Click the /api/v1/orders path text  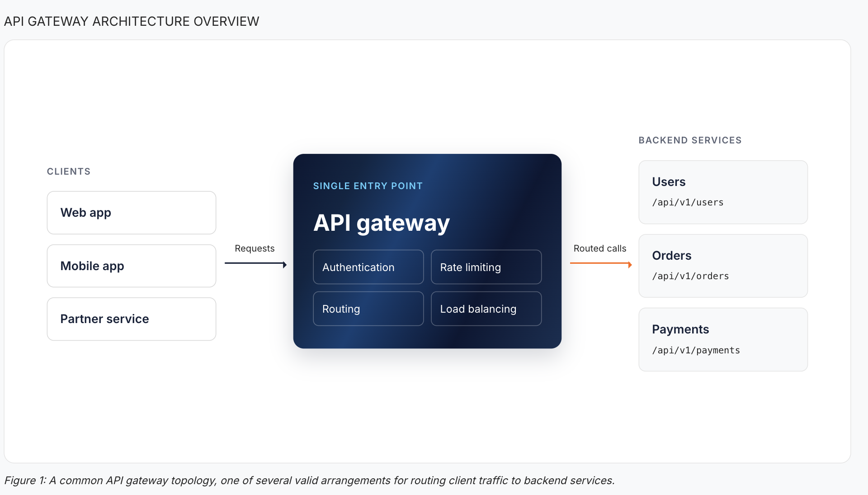(690, 276)
